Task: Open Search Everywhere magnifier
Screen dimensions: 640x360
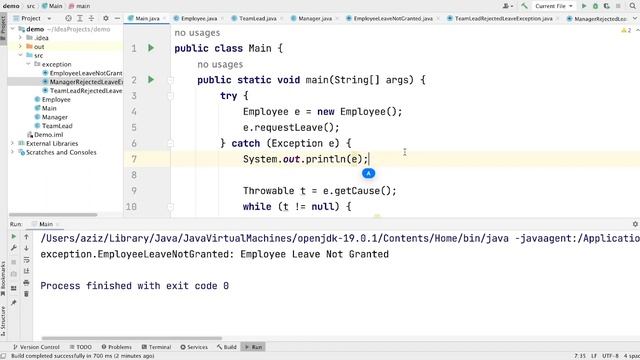Action: tap(632, 6)
